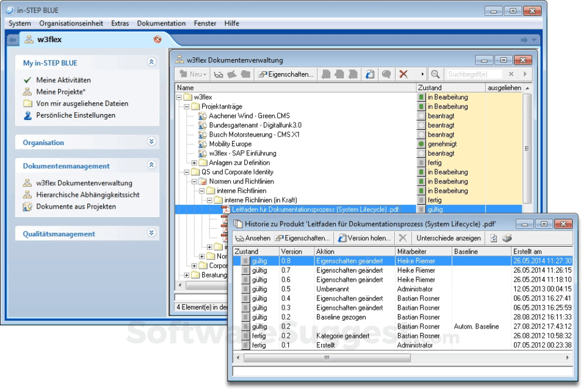Click the Version holen... button
586x392 pixels.
pos(365,238)
